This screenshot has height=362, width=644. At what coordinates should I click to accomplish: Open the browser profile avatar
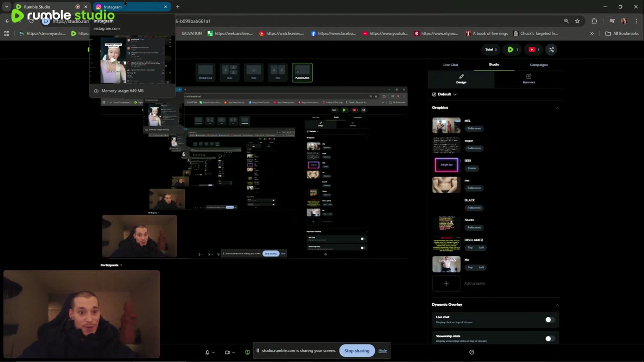click(624, 21)
